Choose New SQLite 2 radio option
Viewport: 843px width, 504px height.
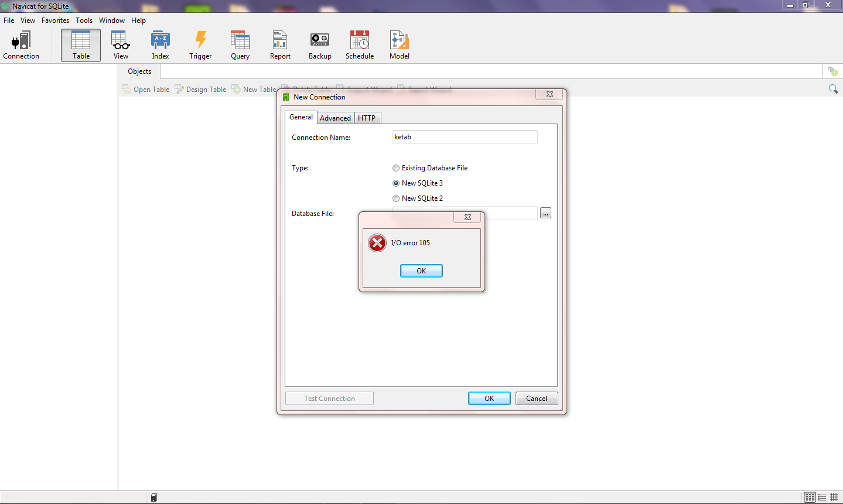coord(396,198)
